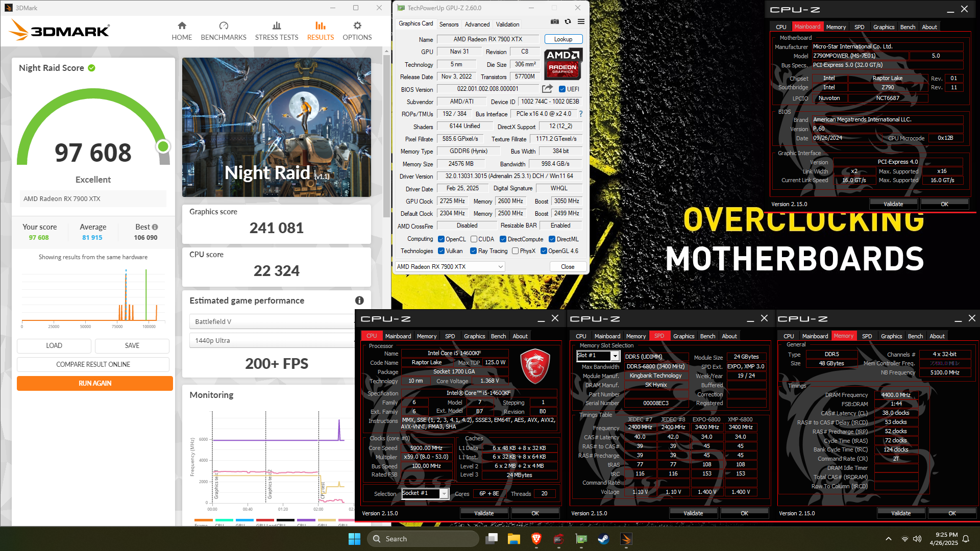Click Validate in CPU-Z Mainboard window

(x=893, y=204)
